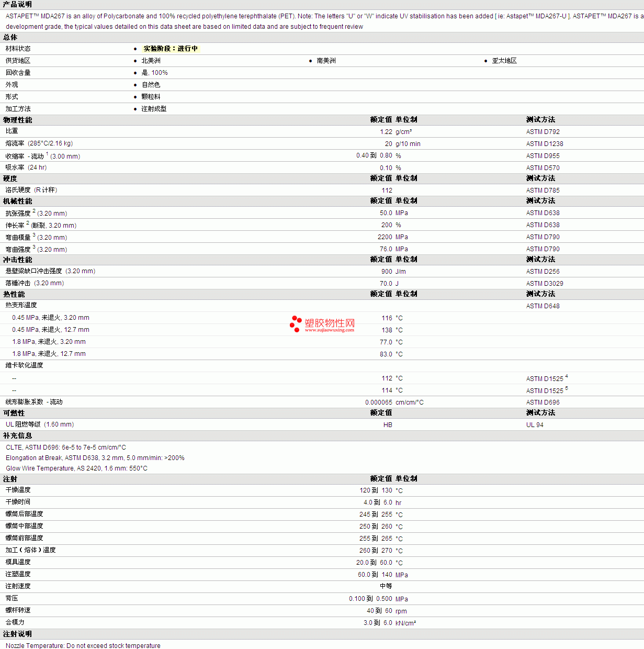
Task: Click the 弯曲模量 value 2200
Action: [x=385, y=237]
